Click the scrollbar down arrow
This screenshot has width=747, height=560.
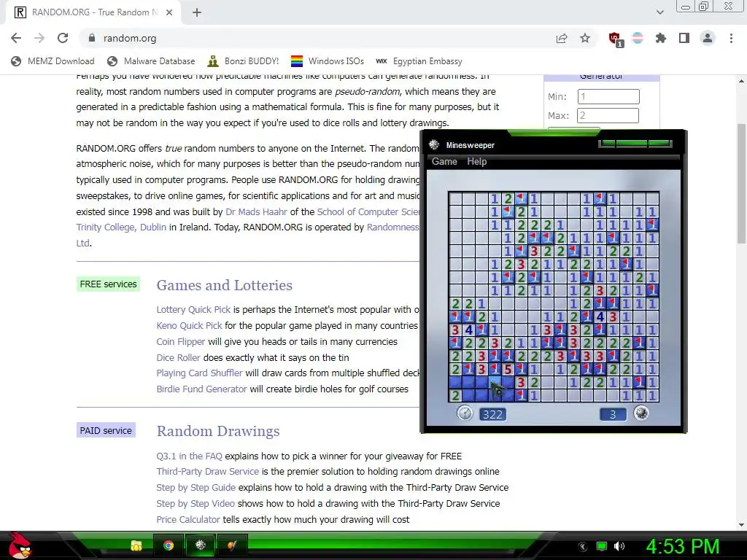coord(741,525)
